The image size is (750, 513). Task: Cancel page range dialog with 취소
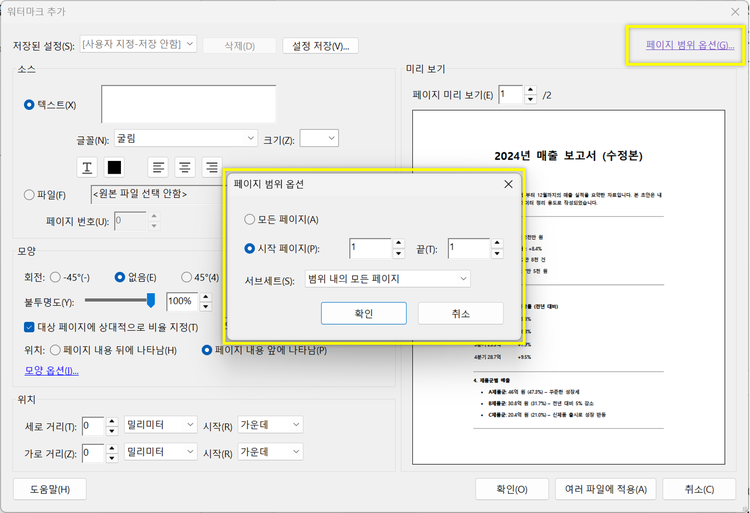[x=461, y=314]
